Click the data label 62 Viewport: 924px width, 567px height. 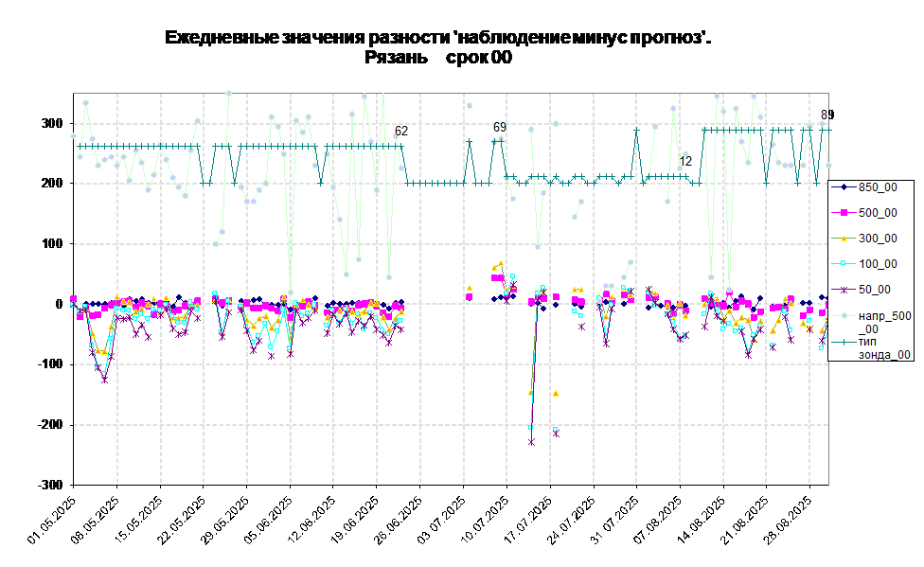401,132
